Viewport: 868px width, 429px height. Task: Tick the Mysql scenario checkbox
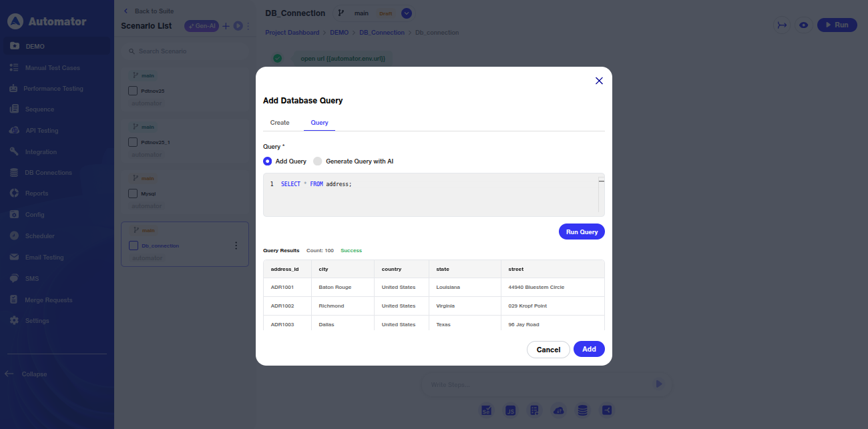pos(132,193)
